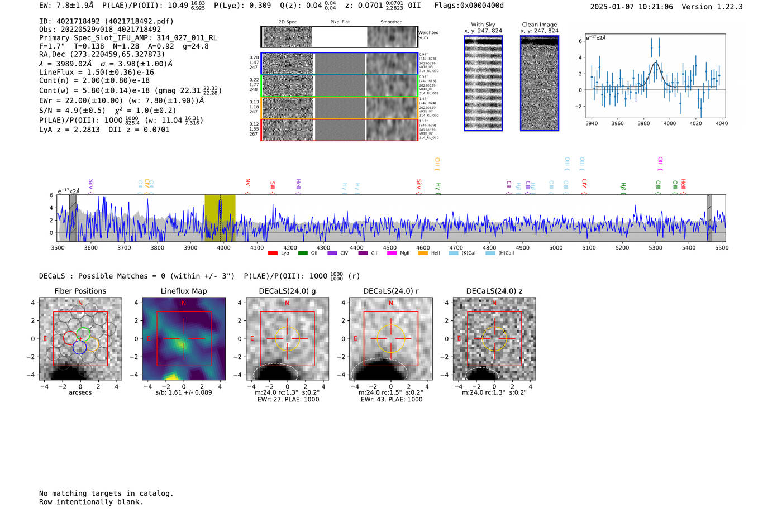Click the red Lyα legend swatch

[273, 253]
